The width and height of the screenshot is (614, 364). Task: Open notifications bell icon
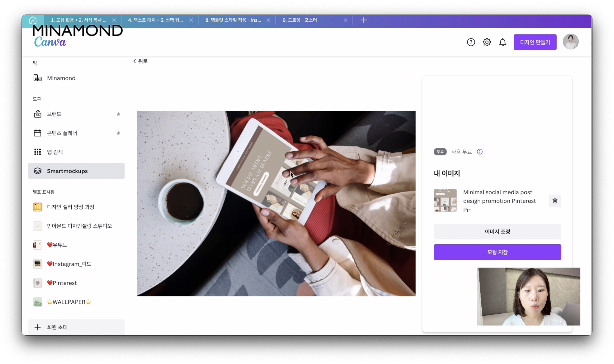pyautogui.click(x=503, y=42)
